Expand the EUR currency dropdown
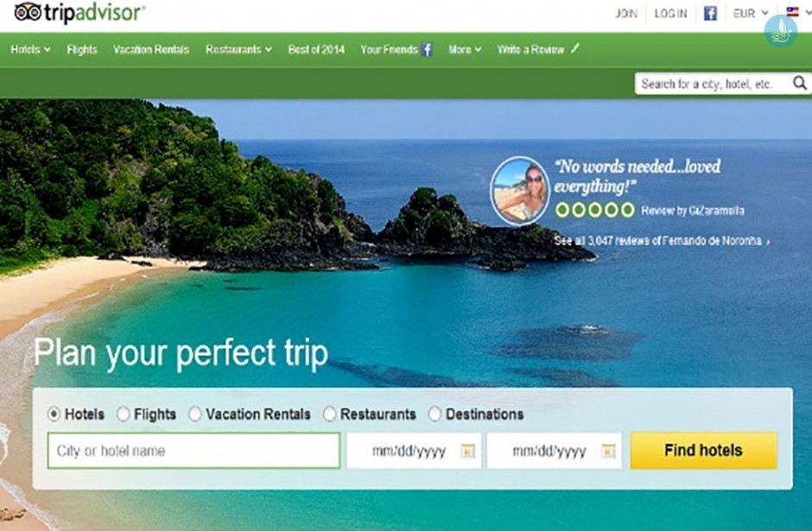This screenshot has height=531, width=812. tap(751, 14)
